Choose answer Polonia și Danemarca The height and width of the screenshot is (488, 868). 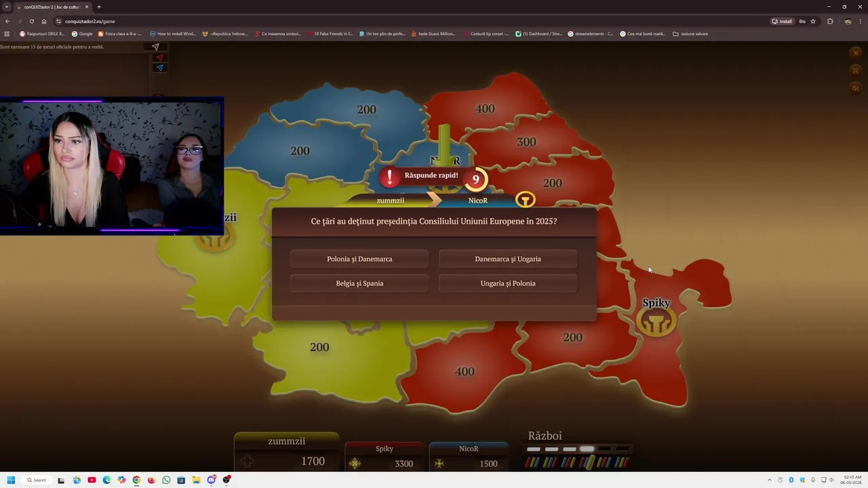point(359,259)
